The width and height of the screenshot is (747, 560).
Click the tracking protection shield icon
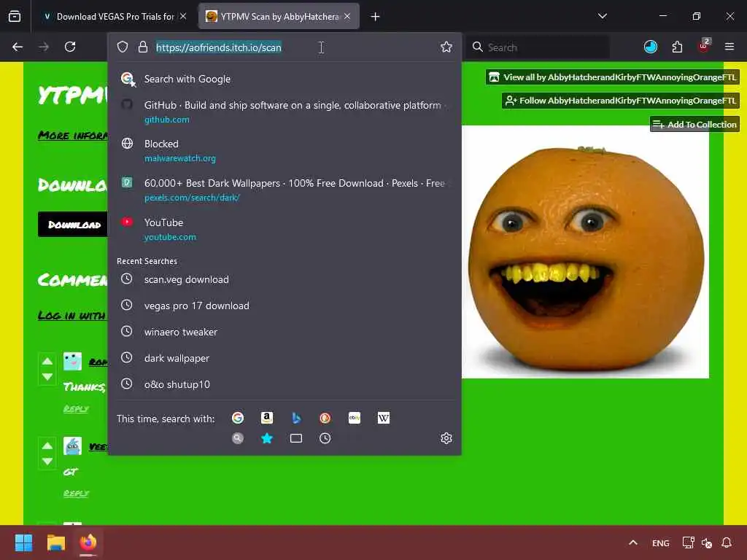pos(123,47)
